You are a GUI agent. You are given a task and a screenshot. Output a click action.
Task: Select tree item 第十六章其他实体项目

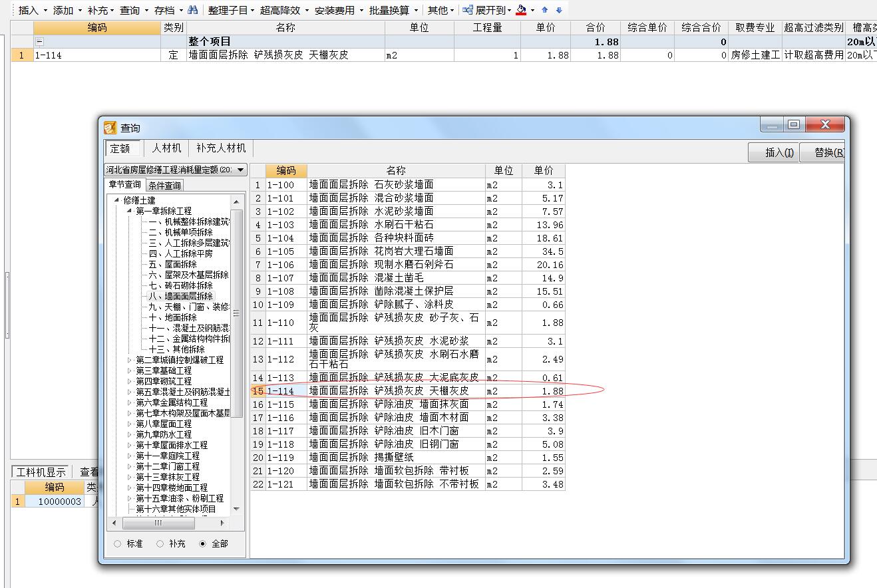coord(176,509)
